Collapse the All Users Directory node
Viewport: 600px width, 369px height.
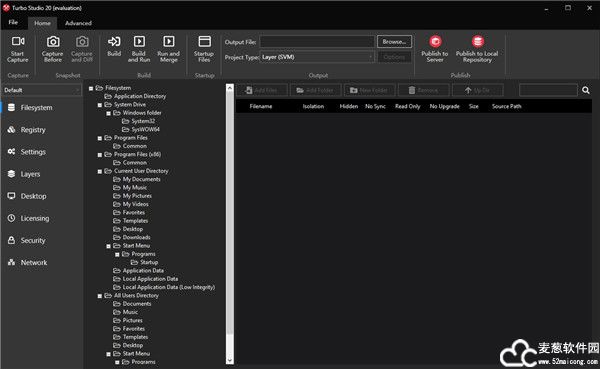tap(100, 296)
